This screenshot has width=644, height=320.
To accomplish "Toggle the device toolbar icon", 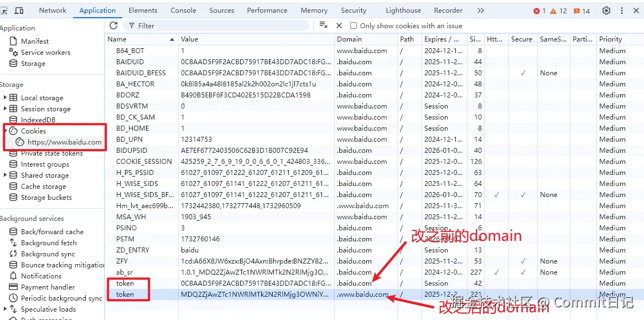I will click(x=19, y=11).
